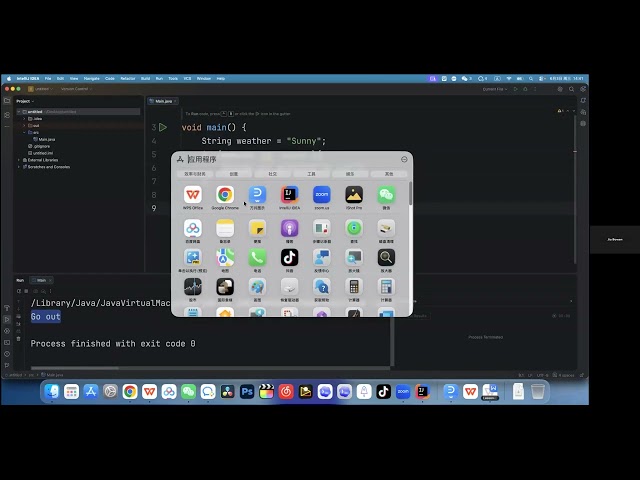Open the Version Control dropdown
This screenshot has height=480, width=640.
(76, 89)
